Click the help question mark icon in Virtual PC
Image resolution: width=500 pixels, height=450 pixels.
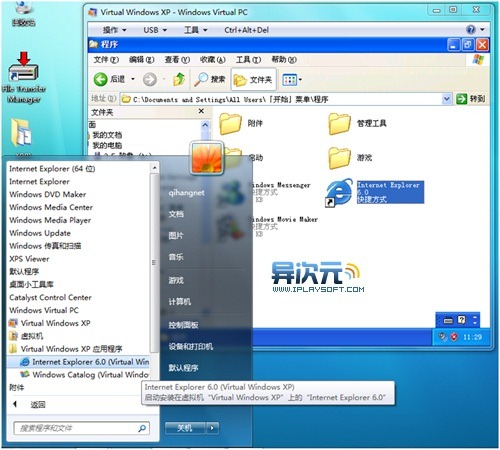point(471,30)
